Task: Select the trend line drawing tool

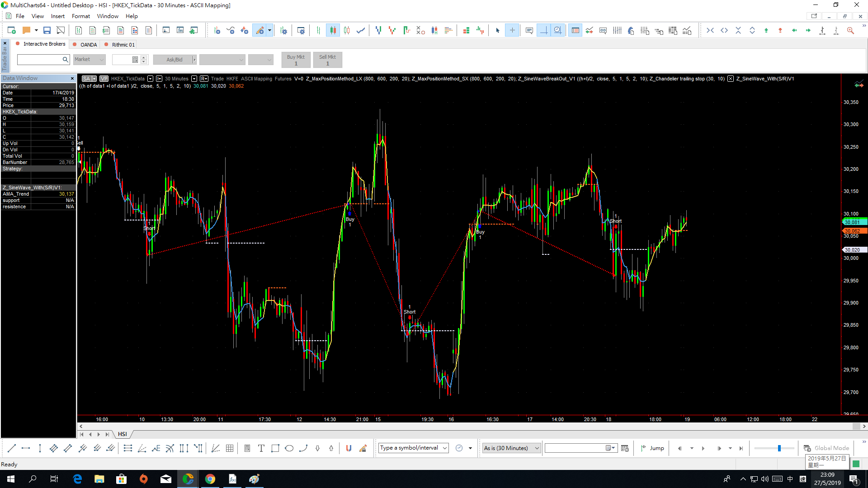Action: click(x=12, y=448)
